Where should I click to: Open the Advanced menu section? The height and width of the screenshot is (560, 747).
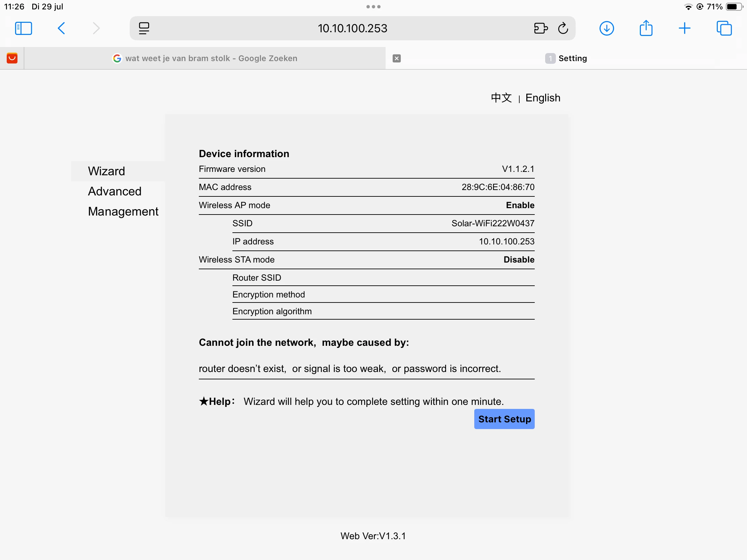pyautogui.click(x=115, y=191)
